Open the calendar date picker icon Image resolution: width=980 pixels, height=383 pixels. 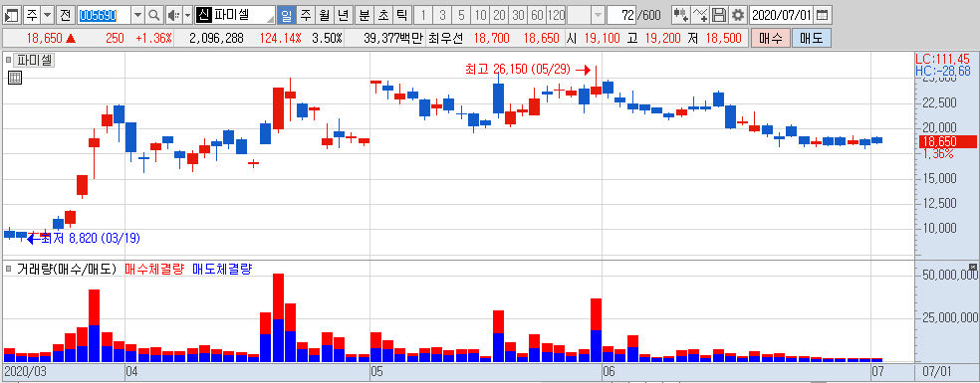824,14
